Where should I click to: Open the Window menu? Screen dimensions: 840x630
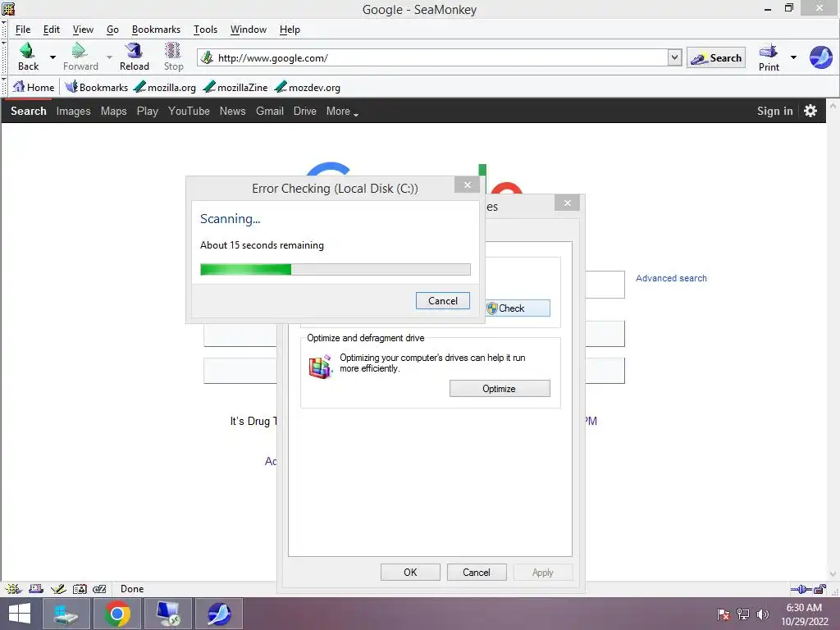tap(248, 30)
